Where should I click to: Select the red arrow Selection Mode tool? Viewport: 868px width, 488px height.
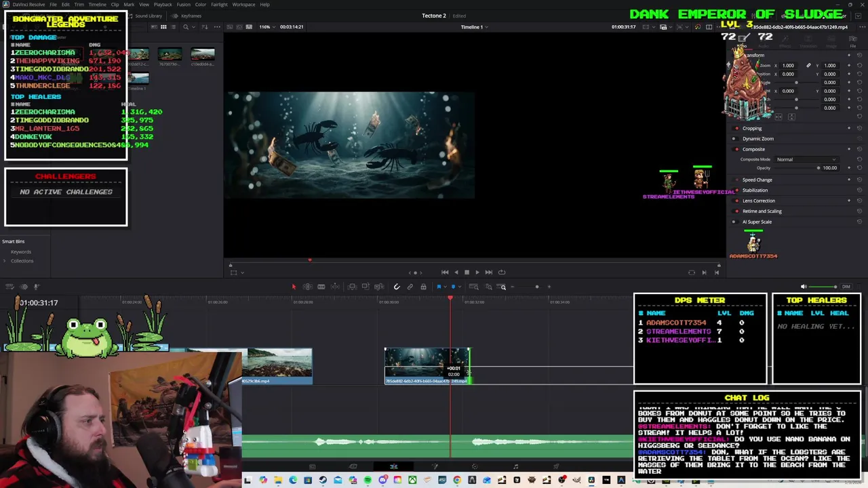click(294, 287)
